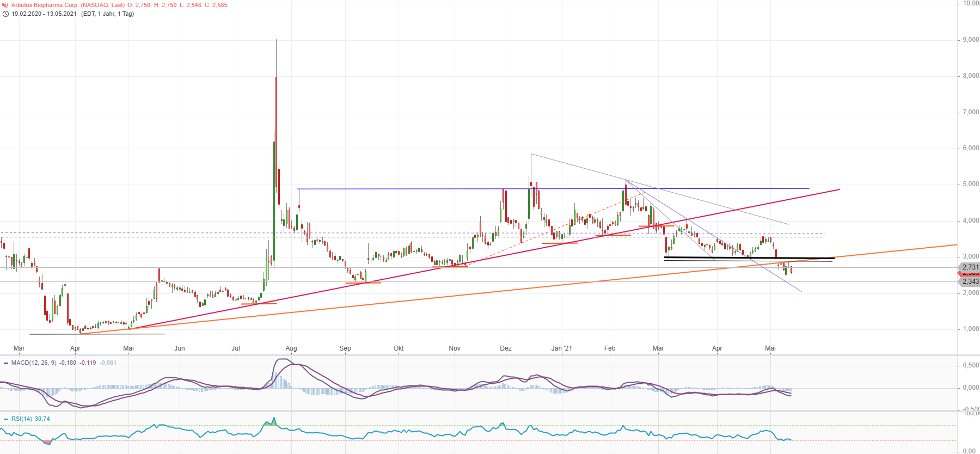This screenshot has height=454, width=980.
Task: Open the MACD(12, 26, 9) indicator settings
Action: click(34, 363)
